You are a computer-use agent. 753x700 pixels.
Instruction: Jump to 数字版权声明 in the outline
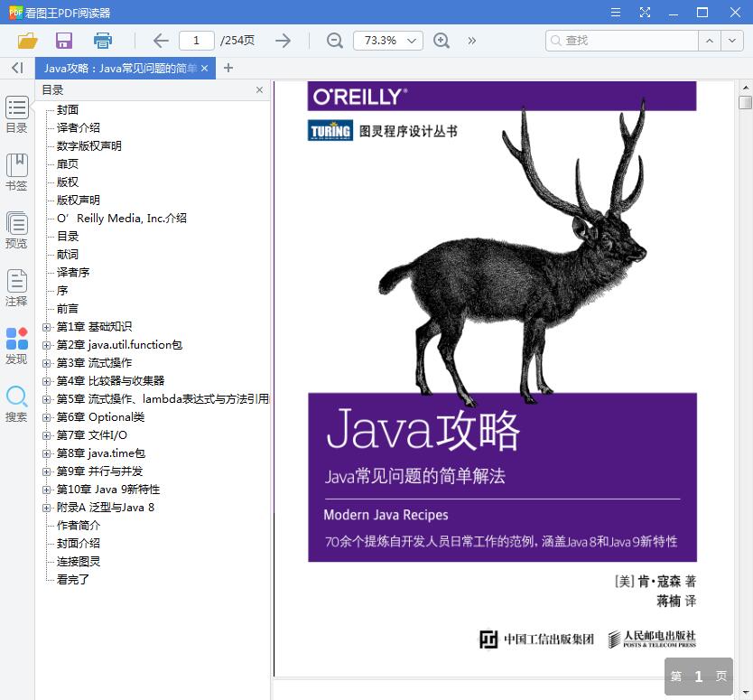(88, 145)
